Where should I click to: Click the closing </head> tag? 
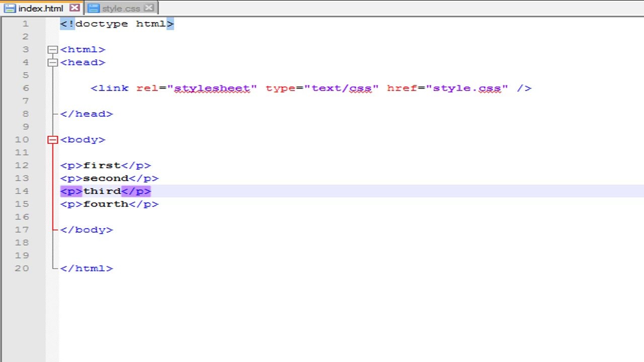click(x=87, y=114)
